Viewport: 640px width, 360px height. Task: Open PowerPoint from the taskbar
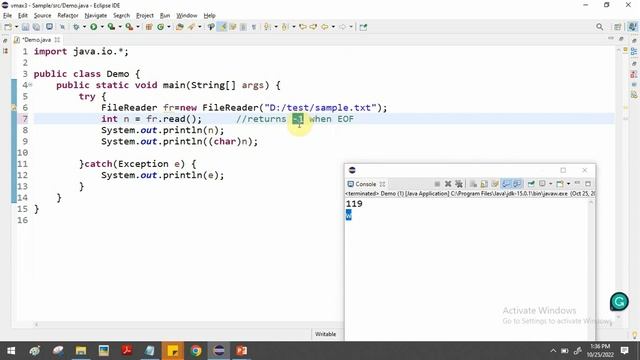(242, 351)
